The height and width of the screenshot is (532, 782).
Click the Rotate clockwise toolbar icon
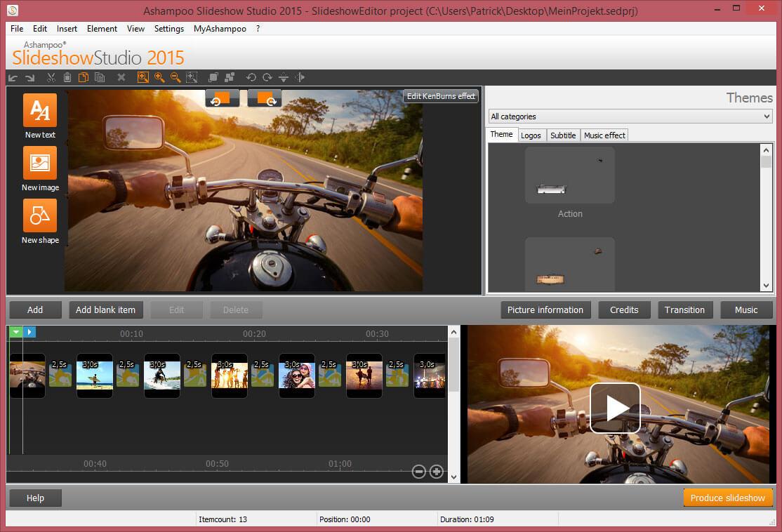[x=267, y=77]
